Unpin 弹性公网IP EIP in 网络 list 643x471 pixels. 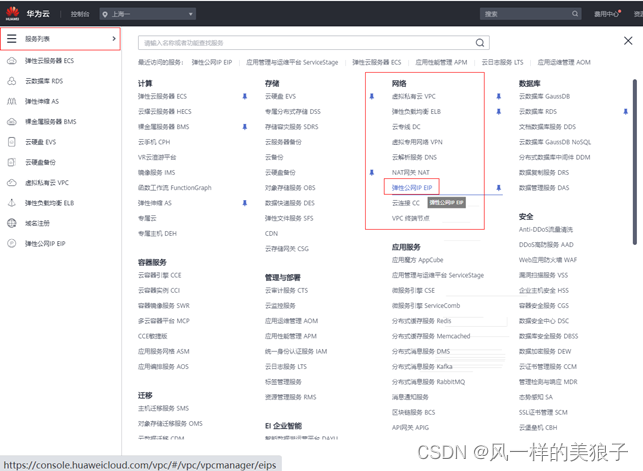499,188
